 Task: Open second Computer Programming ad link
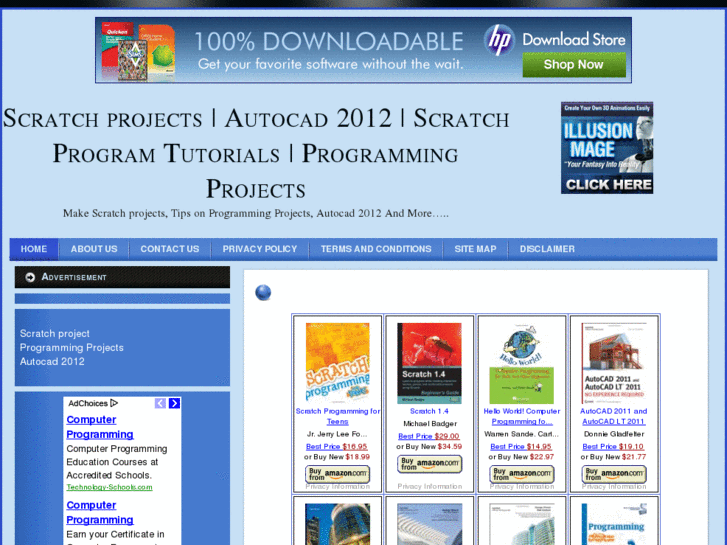[100, 513]
